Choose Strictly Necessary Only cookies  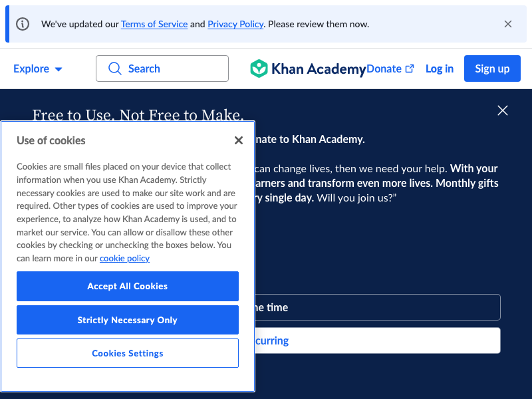coord(127,320)
